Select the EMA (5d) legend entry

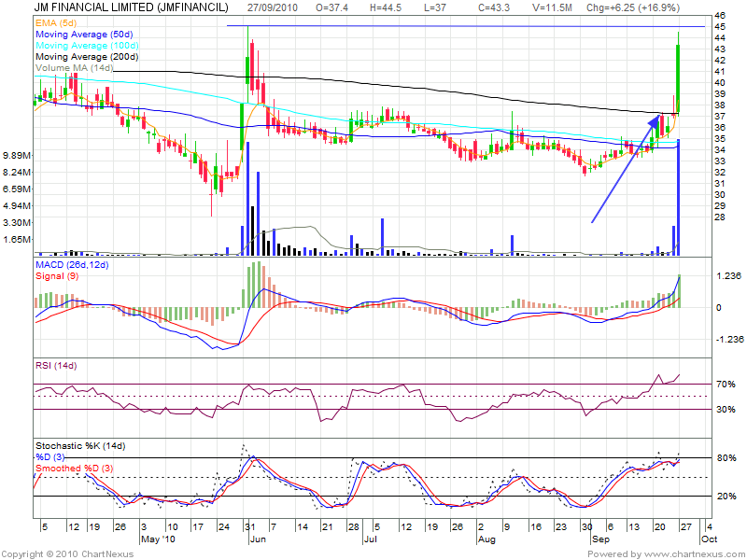pyautogui.click(x=55, y=21)
